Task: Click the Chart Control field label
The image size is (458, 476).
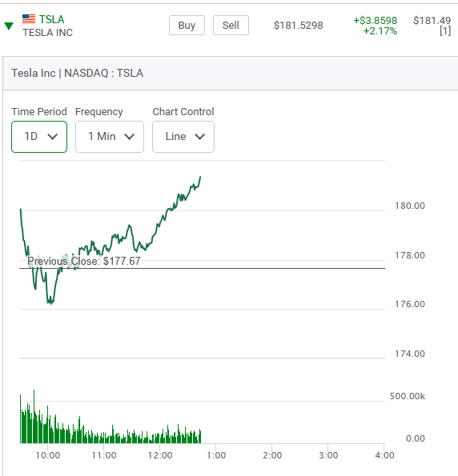Action: 183,112
